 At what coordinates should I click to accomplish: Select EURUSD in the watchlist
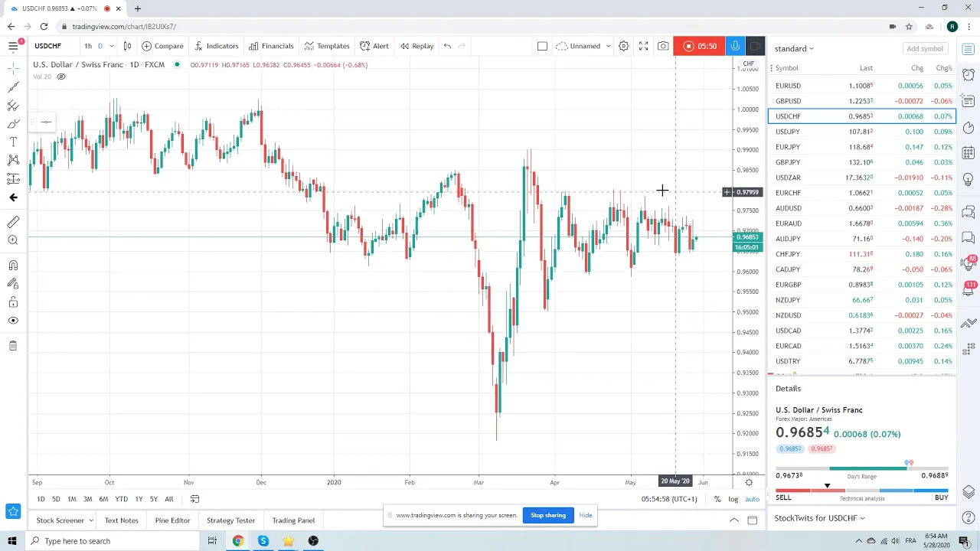[861, 86]
